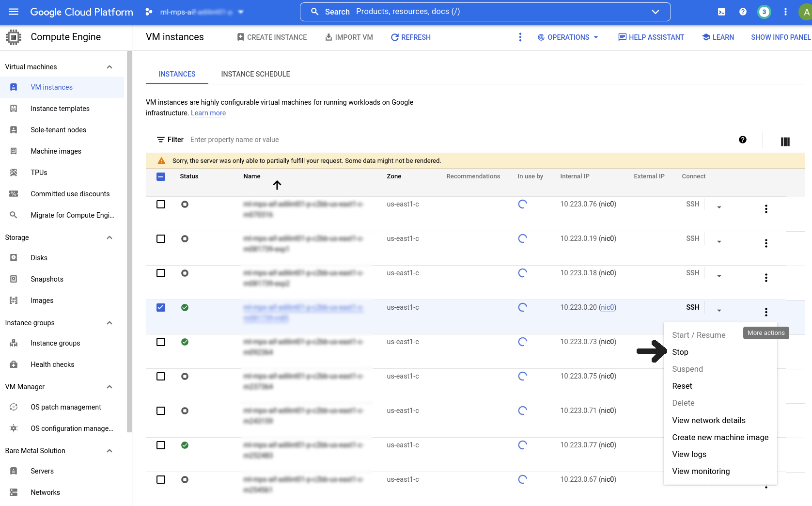Click the TPUs sidebar icon

(14, 173)
